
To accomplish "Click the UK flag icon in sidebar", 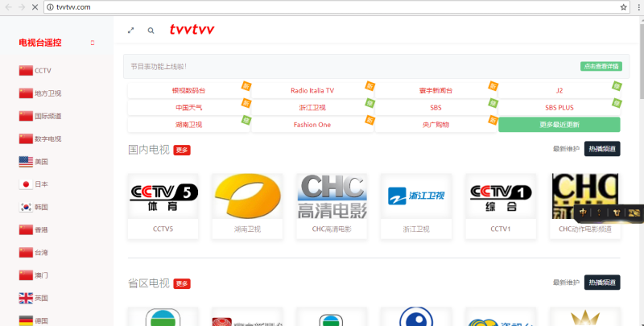I will [x=26, y=298].
